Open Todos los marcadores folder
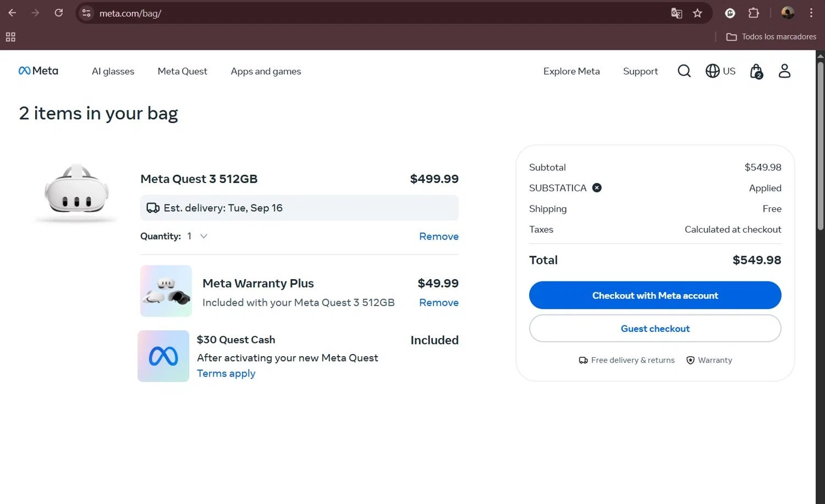This screenshot has width=825, height=504. click(771, 37)
